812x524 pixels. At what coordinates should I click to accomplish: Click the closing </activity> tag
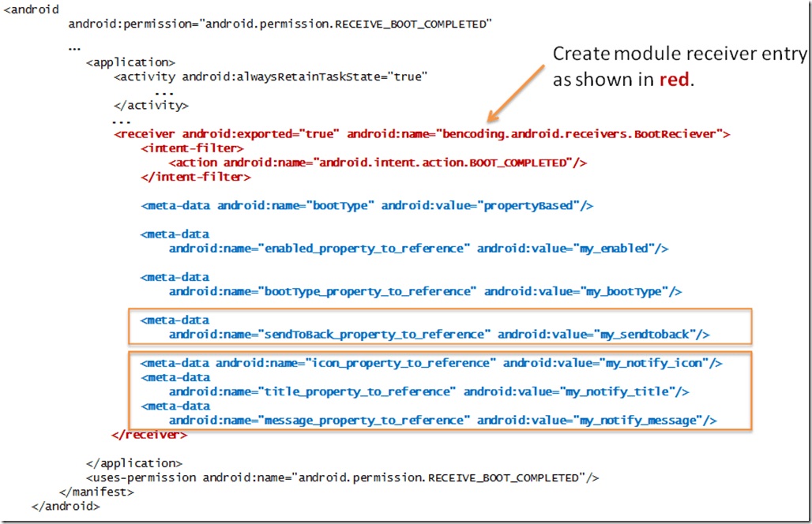(151, 105)
